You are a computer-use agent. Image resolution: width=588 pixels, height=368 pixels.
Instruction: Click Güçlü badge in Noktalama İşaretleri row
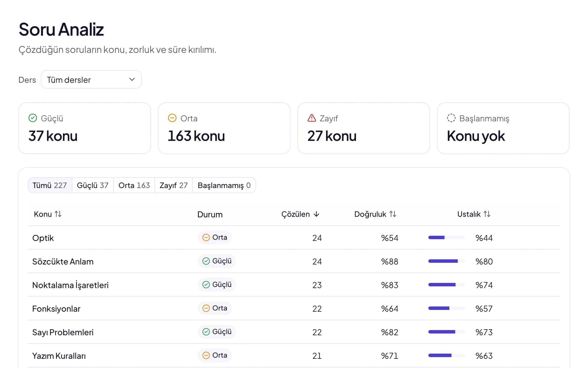pos(217,285)
